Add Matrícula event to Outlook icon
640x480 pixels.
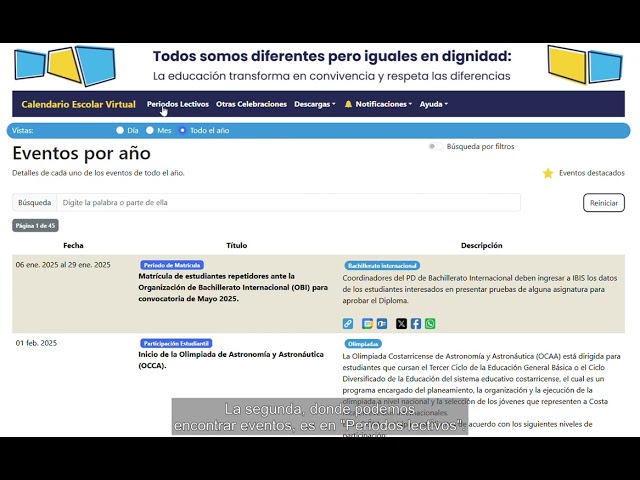(382, 324)
